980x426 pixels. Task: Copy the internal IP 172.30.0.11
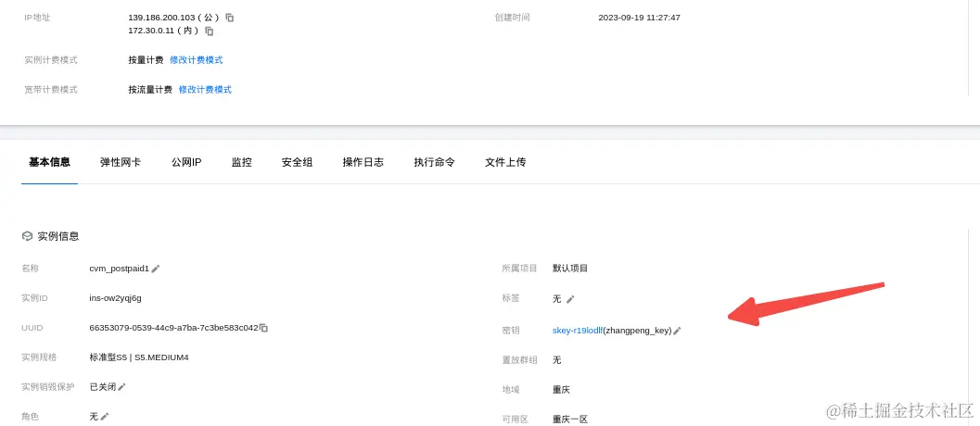click(x=210, y=31)
